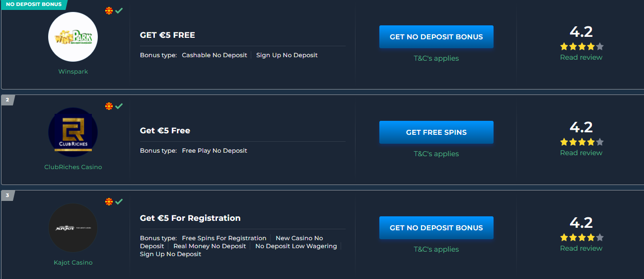Click the green checkmark on Winspark card
Screen dimensions: 644x279
(x=119, y=10)
